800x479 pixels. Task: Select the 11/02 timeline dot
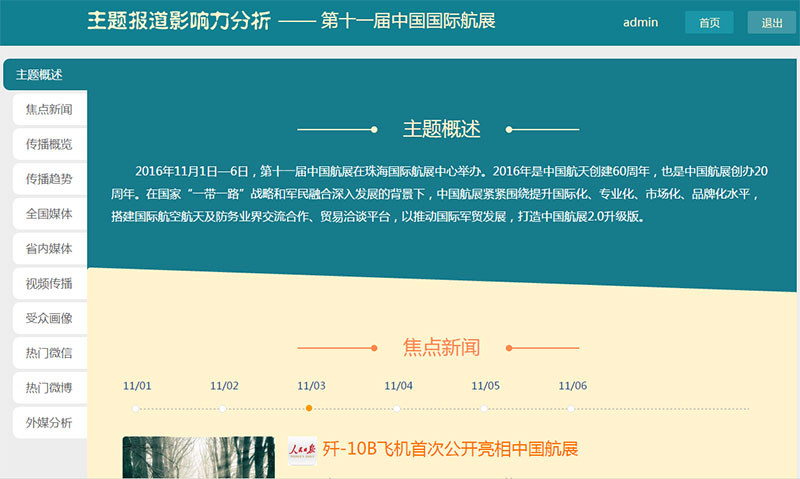point(222,409)
